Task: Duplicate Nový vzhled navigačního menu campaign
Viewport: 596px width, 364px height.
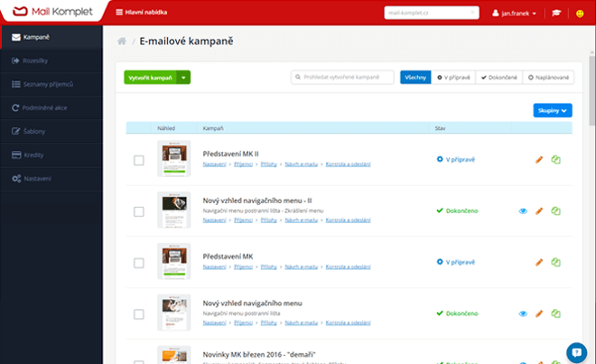Action: 555,313
